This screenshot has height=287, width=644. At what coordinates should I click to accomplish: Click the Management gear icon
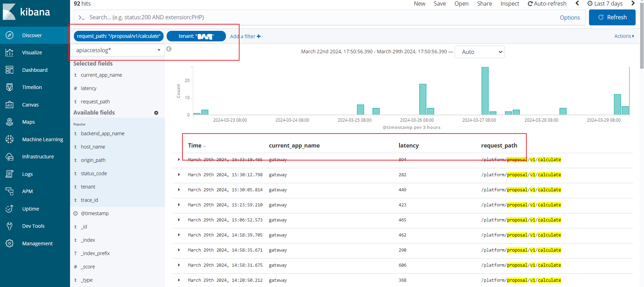(x=9, y=244)
